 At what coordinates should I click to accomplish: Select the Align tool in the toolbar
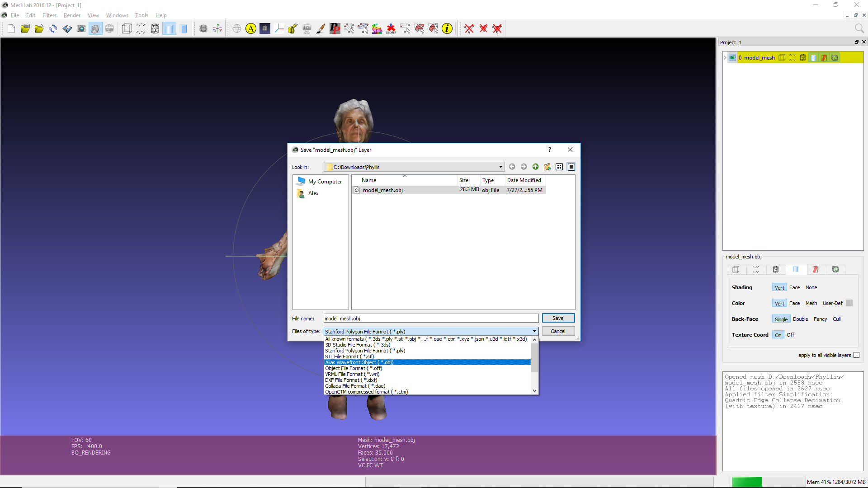[251, 28]
